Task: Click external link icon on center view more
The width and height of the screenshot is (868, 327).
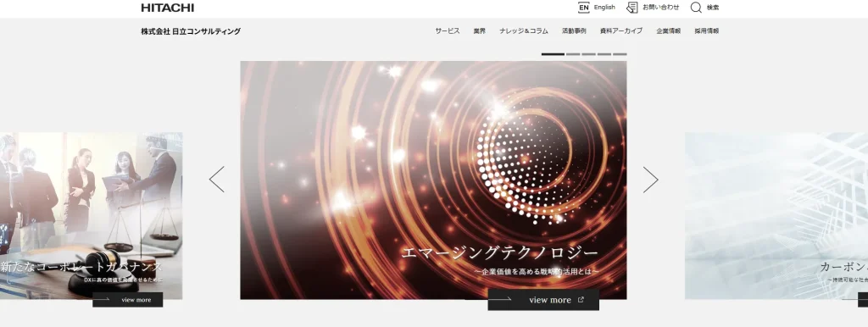Action: click(581, 300)
